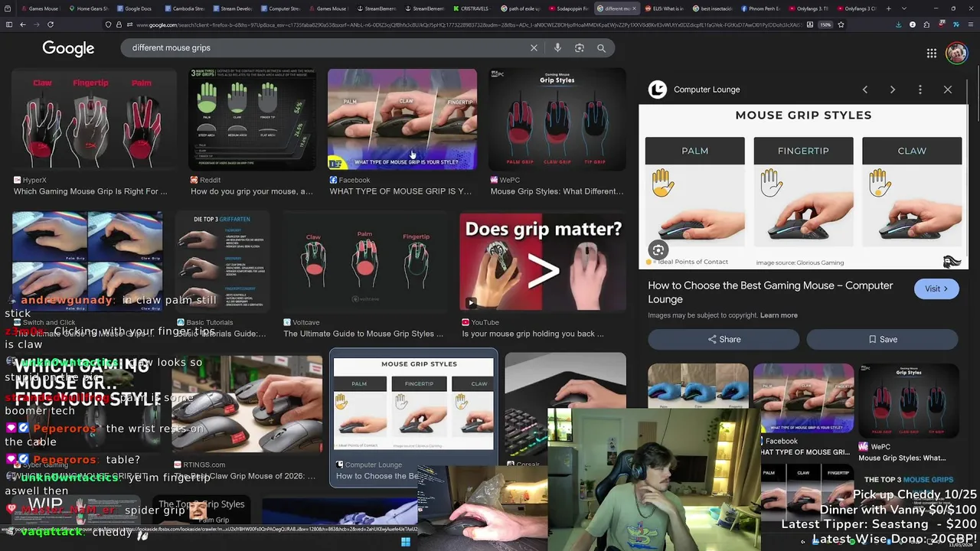Image resolution: width=980 pixels, height=551 pixels.
Task: Open 'Which Gaming Mouse Grip Is Right' link
Action: point(90,191)
